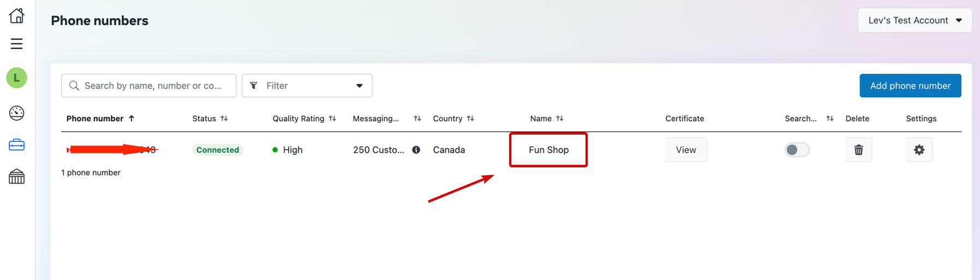Click messaging limit info icon
The height and width of the screenshot is (280, 980).
pyautogui.click(x=416, y=150)
